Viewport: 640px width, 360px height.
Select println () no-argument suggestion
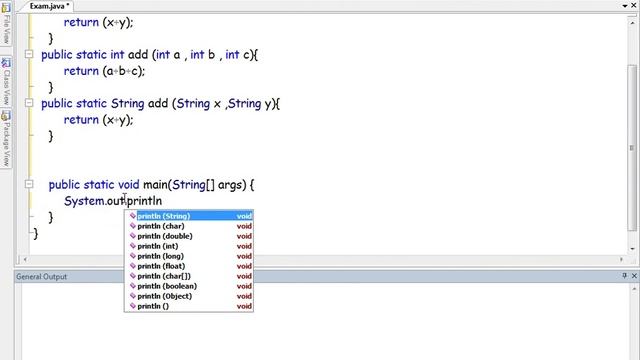click(189, 306)
